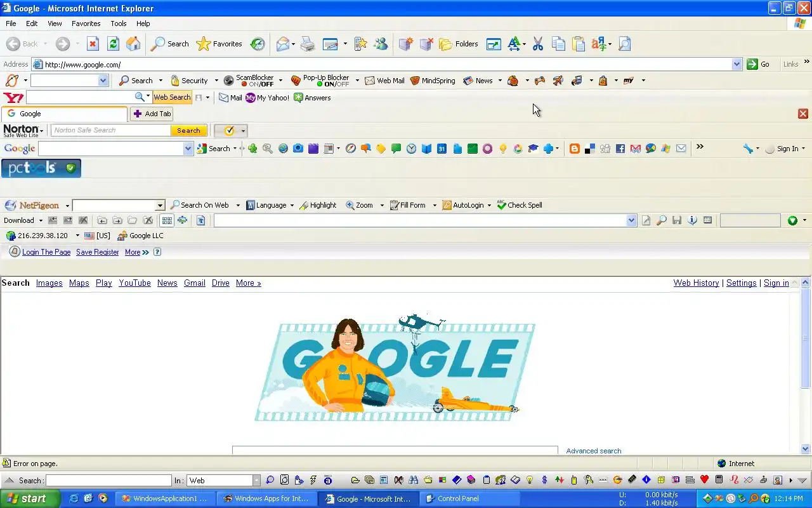Open the Tools menu

coord(119,23)
